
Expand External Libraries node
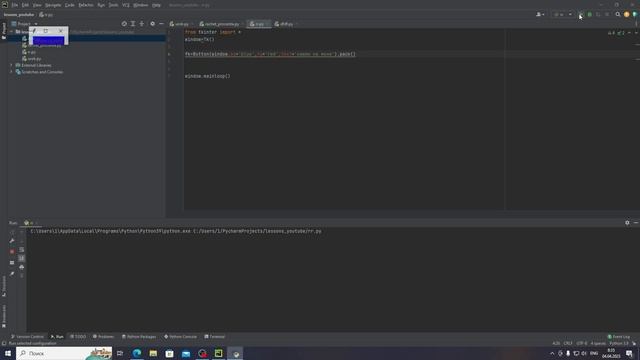click(11, 65)
